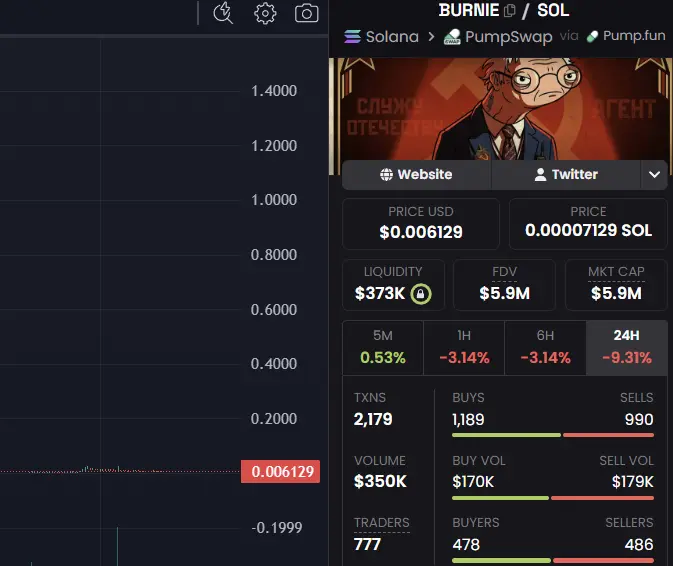Click the -0.1999 price axis label
Viewport: 673px width, 566px height.
[x=277, y=528]
